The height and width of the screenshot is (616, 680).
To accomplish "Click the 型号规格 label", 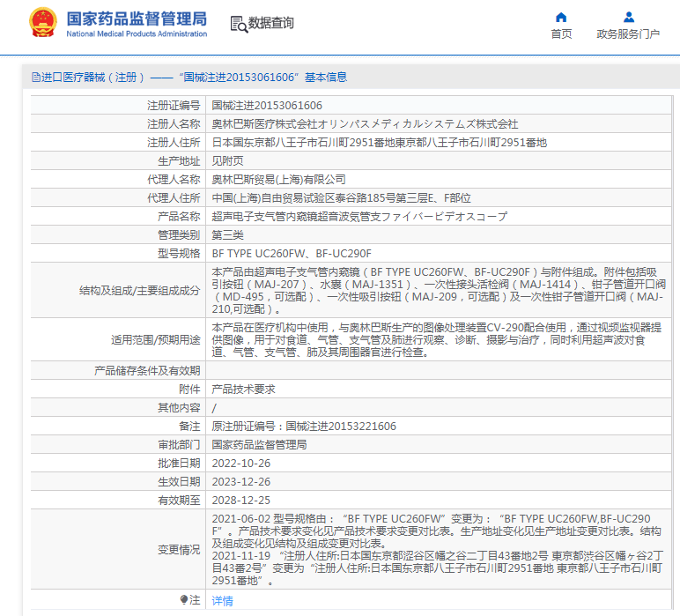I will [179, 253].
